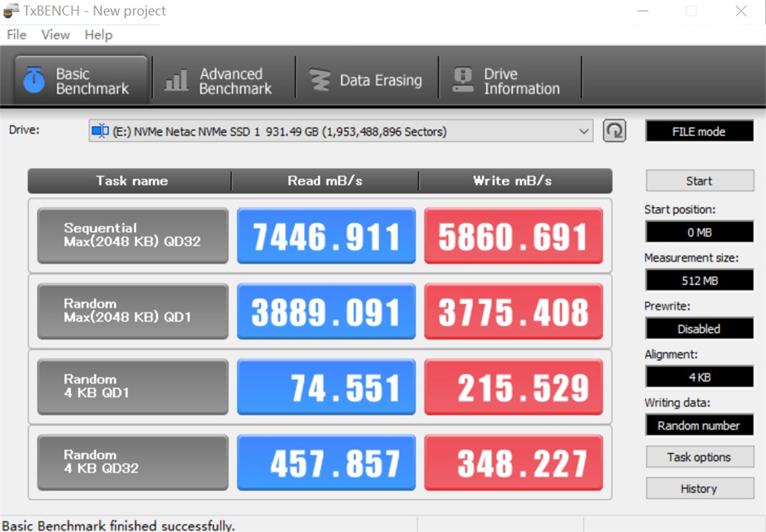Click the drive icon inside the drive selector
766x532 pixels.
pos(101,130)
